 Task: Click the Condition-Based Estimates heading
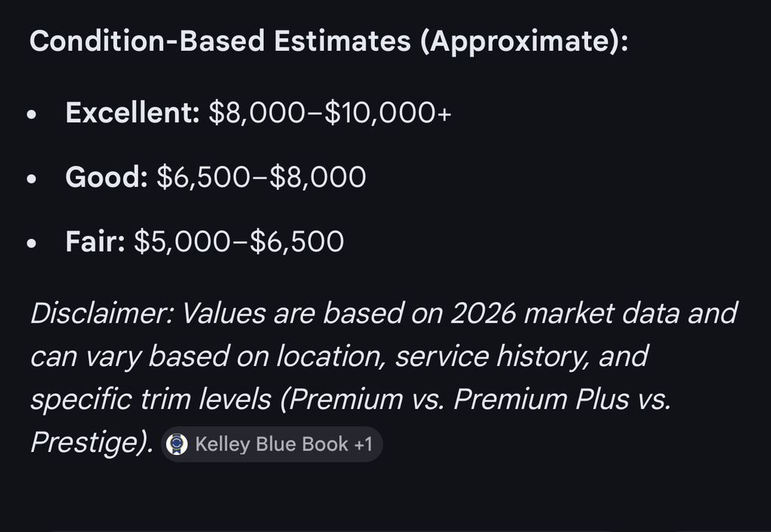(328, 41)
